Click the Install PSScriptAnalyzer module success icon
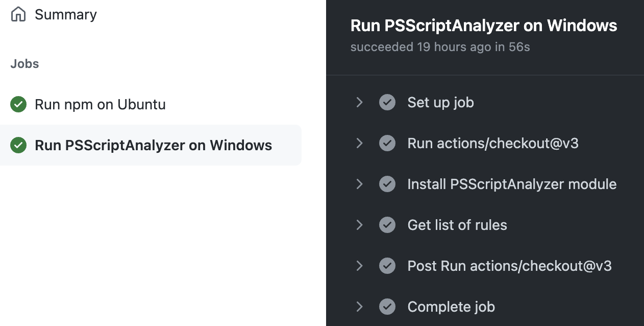Image resolution: width=644 pixels, height=326 pixels. pyautogui.click(x=387, y=184)
